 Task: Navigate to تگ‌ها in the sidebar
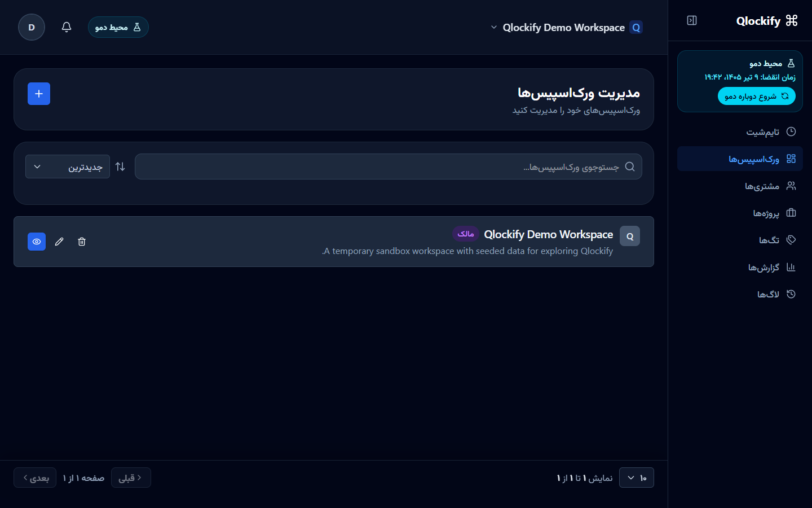740,240
